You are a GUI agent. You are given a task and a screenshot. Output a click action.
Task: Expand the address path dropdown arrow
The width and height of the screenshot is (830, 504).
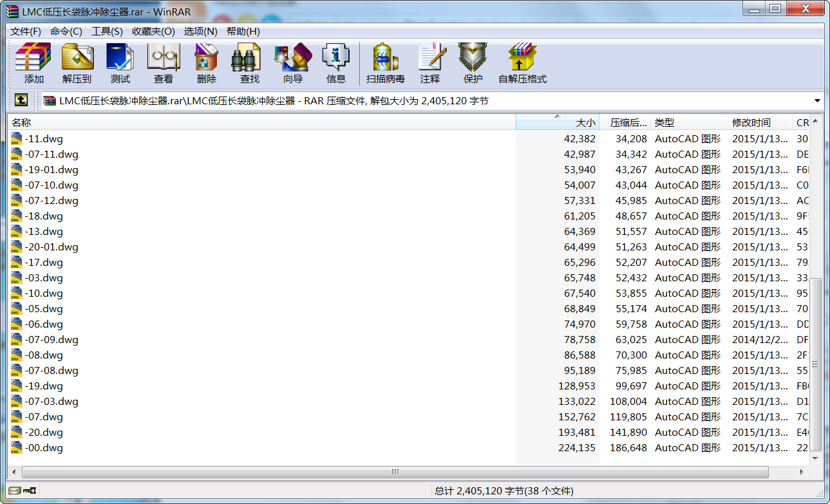click(817, 100)
